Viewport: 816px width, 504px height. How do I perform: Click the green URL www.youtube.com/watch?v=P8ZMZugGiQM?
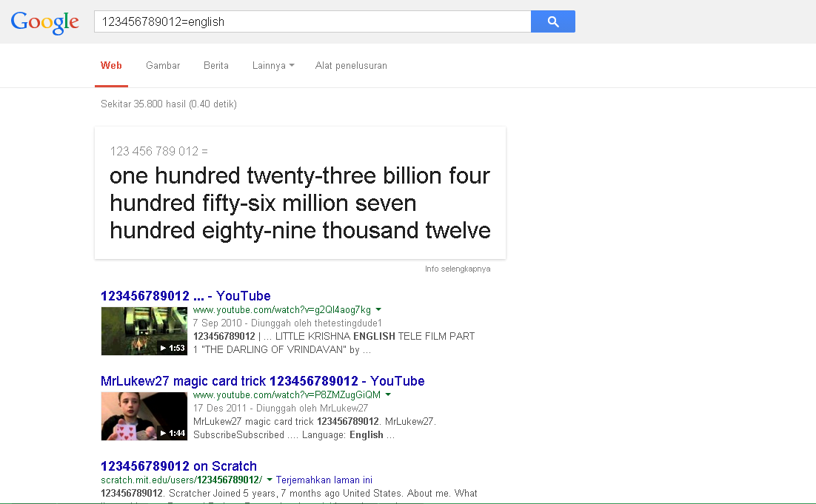click(x=287, y=394)
